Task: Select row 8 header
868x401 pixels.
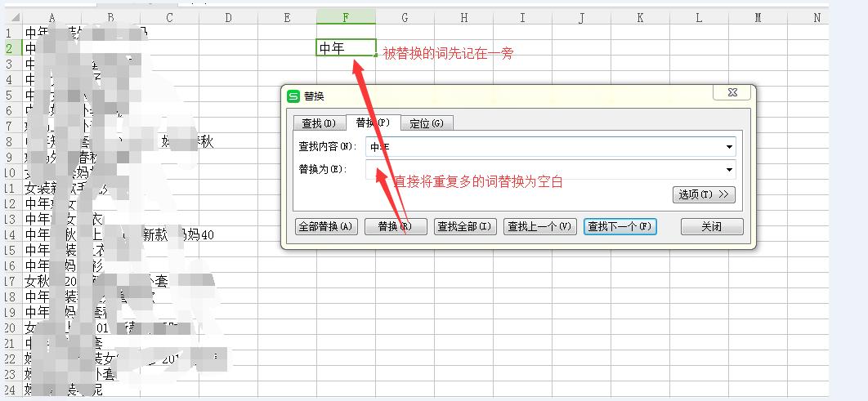Action: 11,141
